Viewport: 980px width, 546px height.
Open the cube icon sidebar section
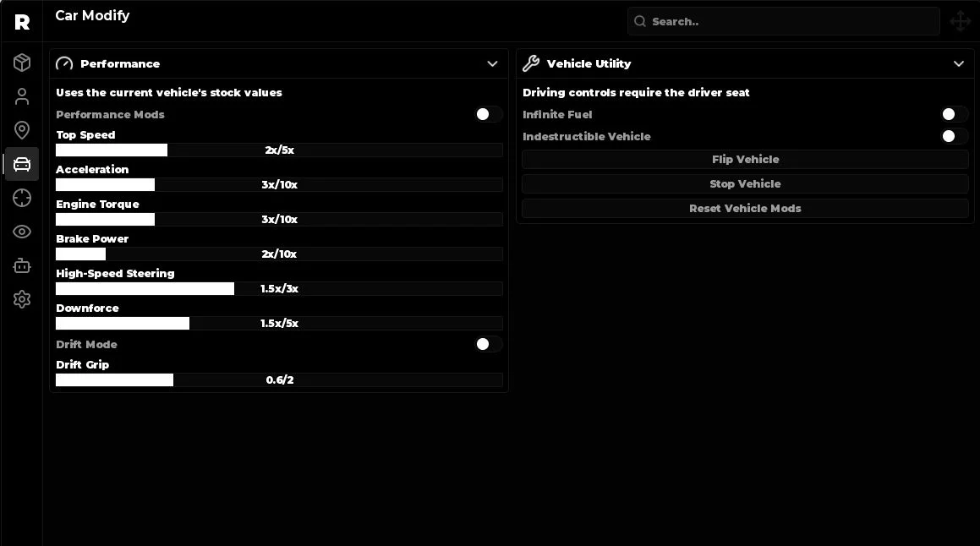pos(22,63)
